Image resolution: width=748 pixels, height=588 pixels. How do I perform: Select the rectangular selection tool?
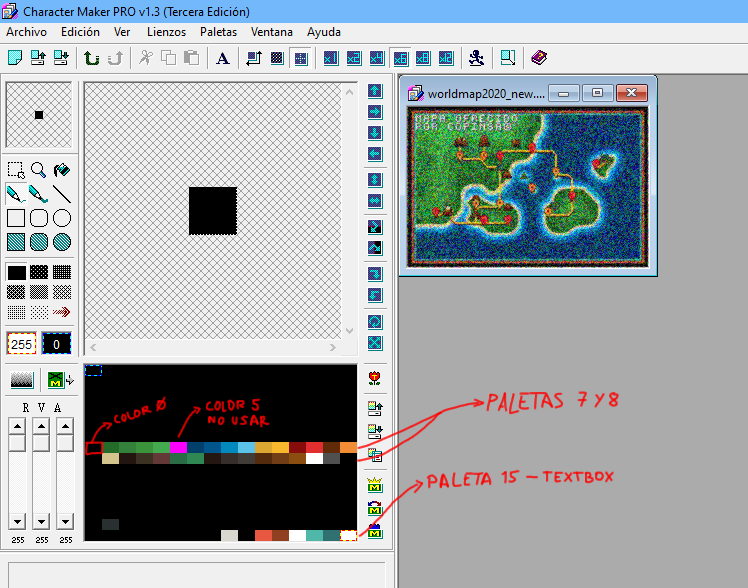pos(16,170)
